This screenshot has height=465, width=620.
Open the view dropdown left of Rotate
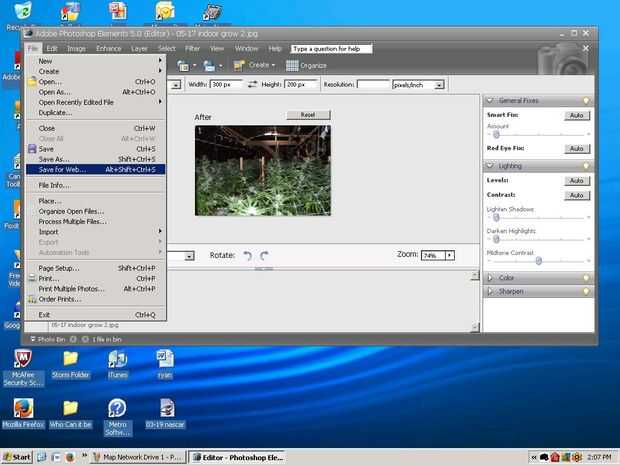pyautogui.click(x=189, y=256)
